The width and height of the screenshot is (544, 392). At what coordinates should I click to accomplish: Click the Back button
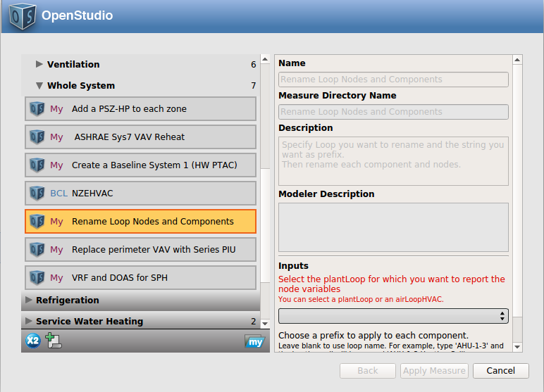(368, 371)
